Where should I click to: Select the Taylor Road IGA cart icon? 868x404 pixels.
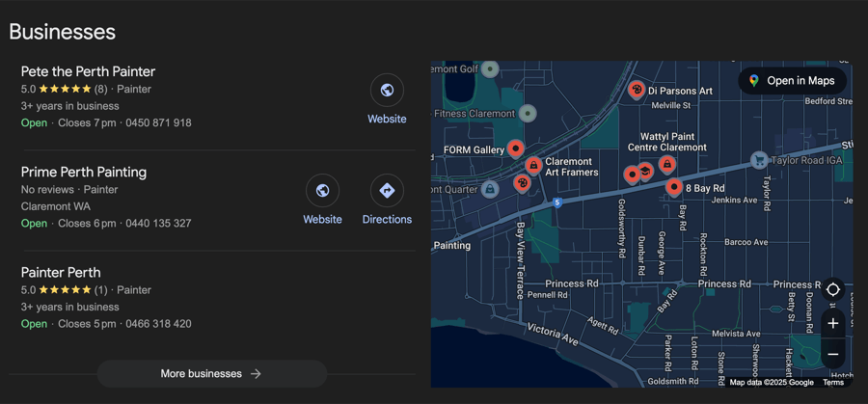[760, 160]
